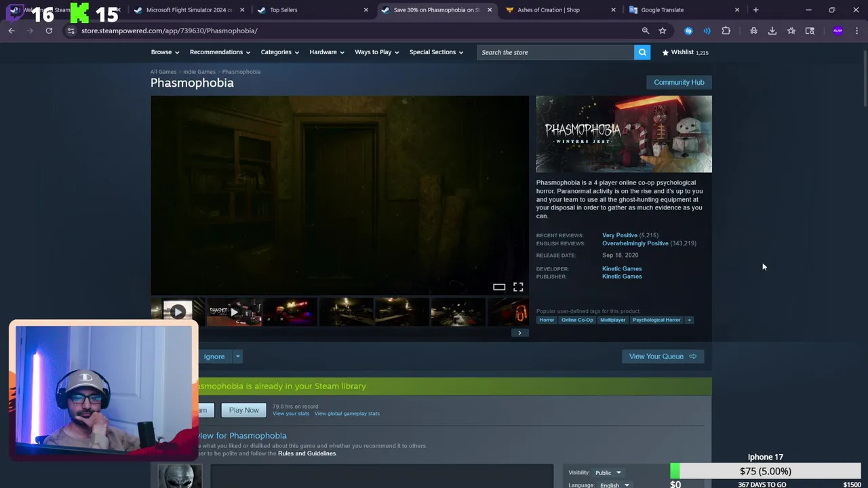The image size is (868, 488).
Task: Open a new browser tab with plus
Action: click(x=755, y=9)
